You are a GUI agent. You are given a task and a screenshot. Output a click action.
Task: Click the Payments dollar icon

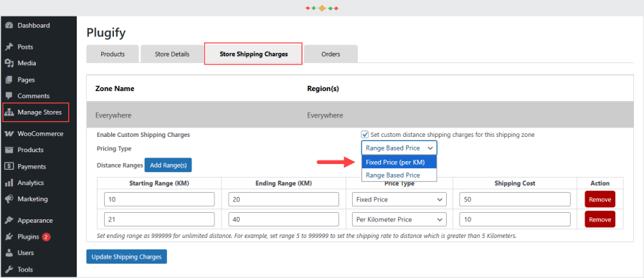click(x=9, y=167)
